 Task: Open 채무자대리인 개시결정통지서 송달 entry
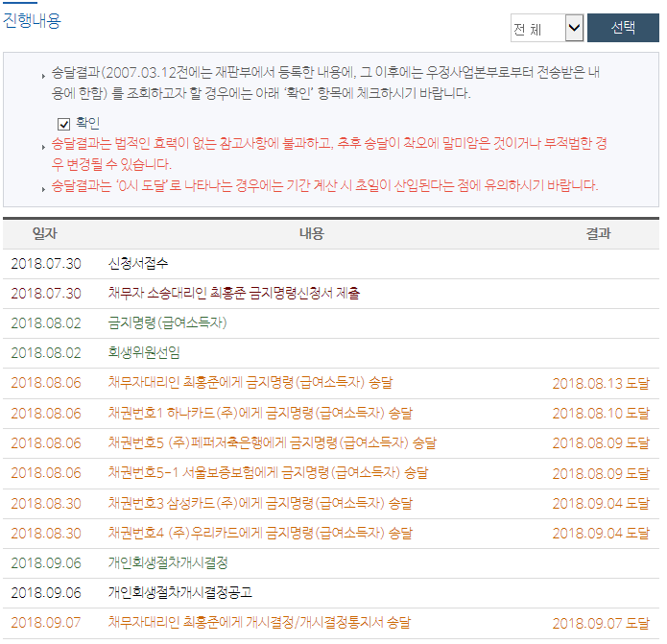pyautogui.click(x=258, y=622)
